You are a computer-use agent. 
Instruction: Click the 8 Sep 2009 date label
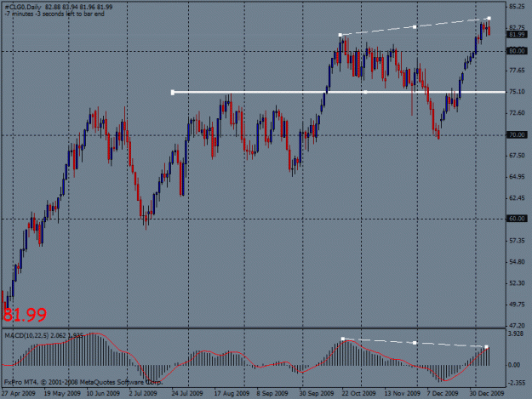(272, 393)
